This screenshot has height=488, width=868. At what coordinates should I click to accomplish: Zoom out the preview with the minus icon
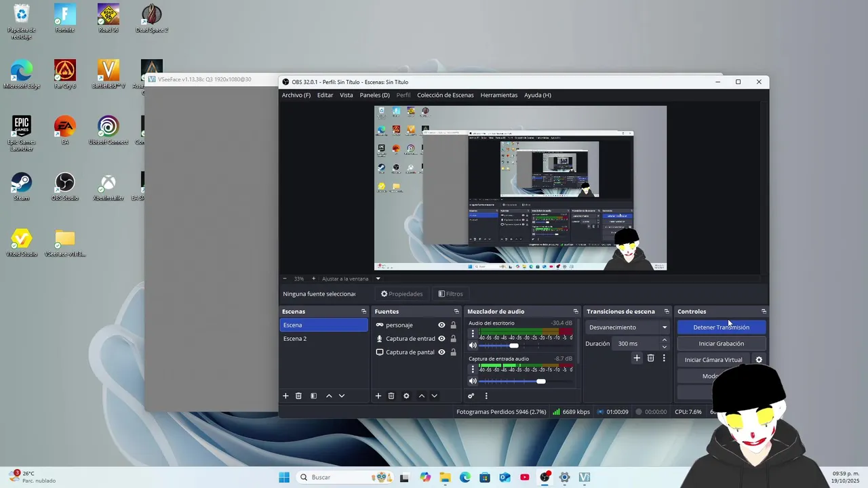pyautogui.click(x=285, y=279)
